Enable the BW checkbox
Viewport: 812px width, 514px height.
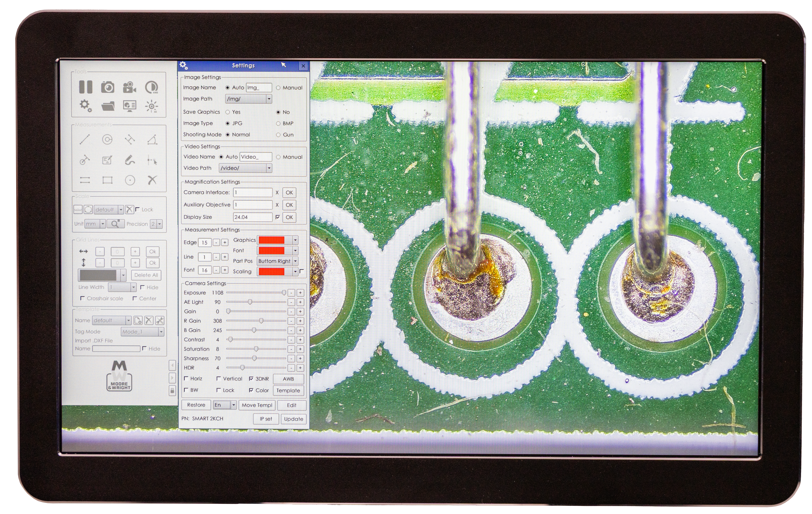click(x=186, y=390)
